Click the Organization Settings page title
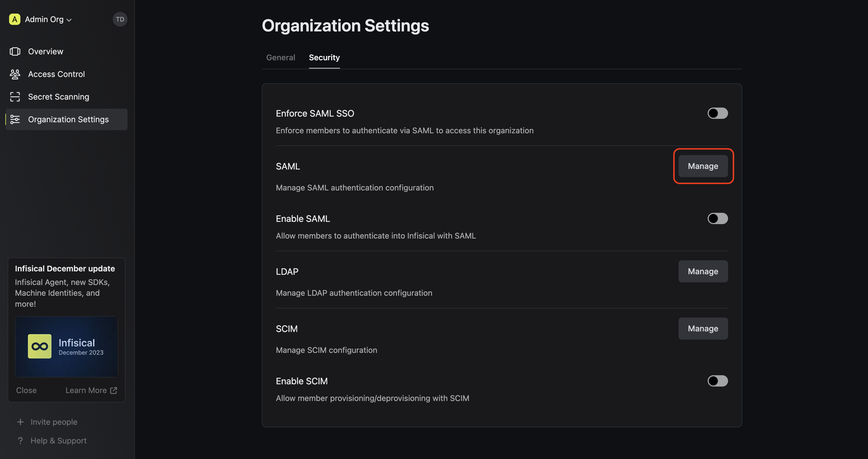This screenshot has height=459, width=868. (345, 25)
